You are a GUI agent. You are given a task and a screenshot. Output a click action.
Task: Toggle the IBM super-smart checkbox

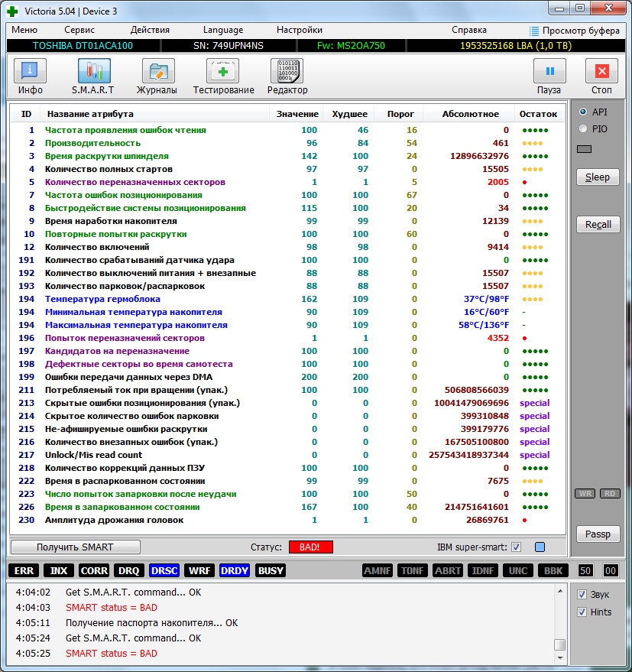516,547
